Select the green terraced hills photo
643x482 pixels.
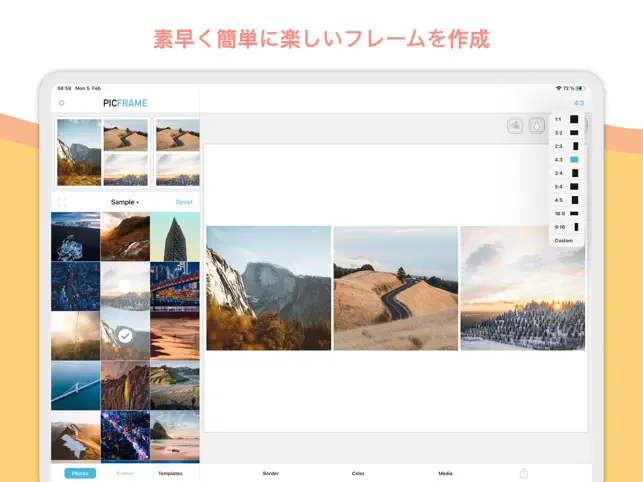tap(175, 386)
